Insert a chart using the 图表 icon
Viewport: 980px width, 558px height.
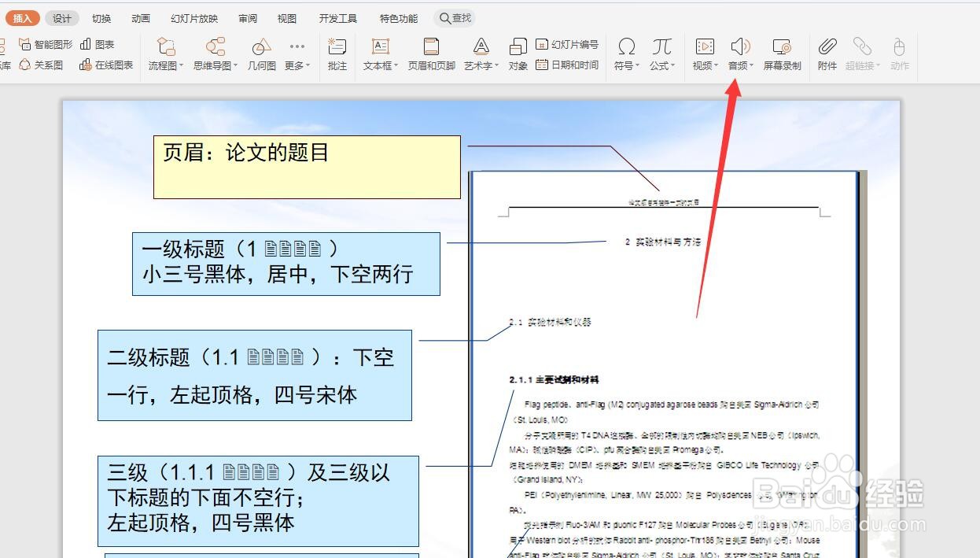98,44
